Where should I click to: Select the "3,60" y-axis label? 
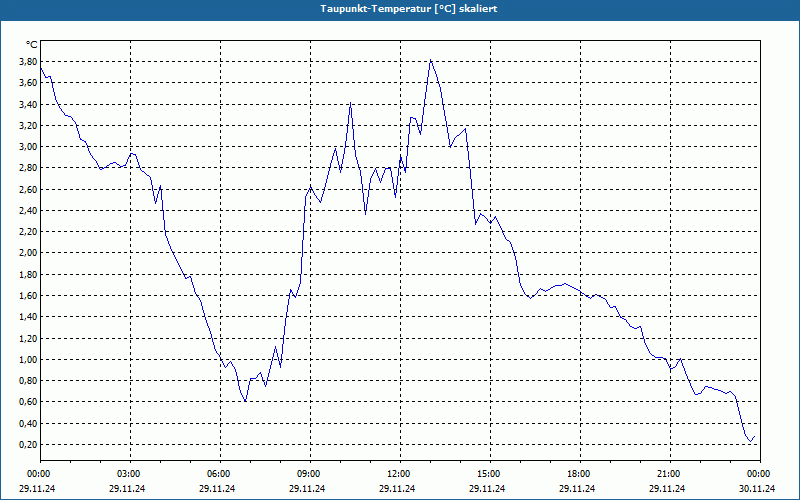pos(29,83)
